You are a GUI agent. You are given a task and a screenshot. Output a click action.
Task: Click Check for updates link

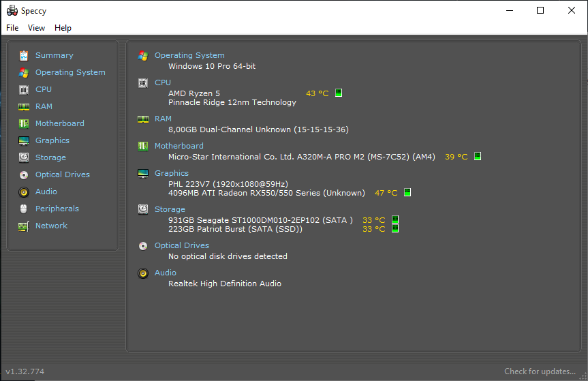coord(540,371)
